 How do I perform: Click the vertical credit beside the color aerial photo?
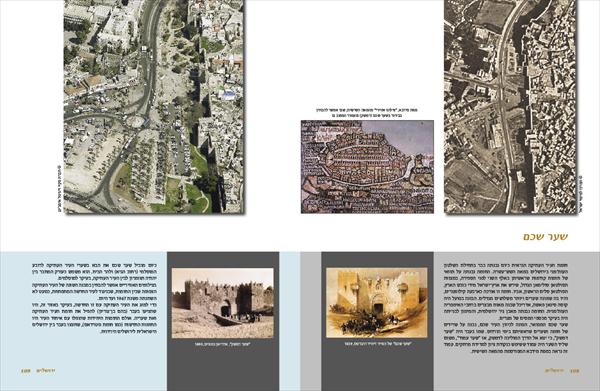pyautogui.click(x=59, y=189)
